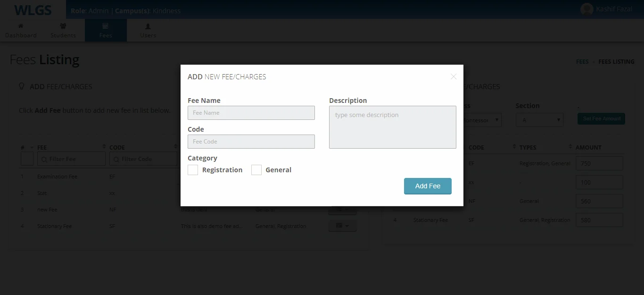Click the Set Fee Amount button
The width and height of the screenshot is (644, 295).
point(601,118)
